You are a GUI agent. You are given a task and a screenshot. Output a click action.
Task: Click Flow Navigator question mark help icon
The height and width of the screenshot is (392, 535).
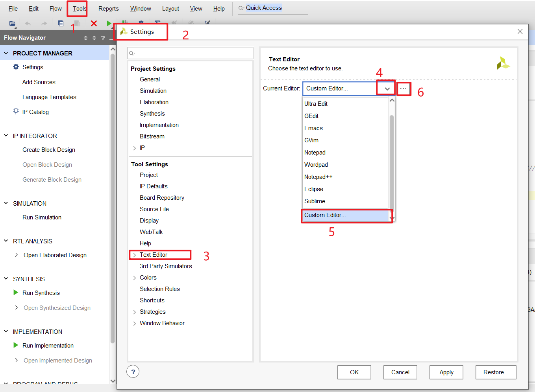pyautogui.click(x=103, y=38)
